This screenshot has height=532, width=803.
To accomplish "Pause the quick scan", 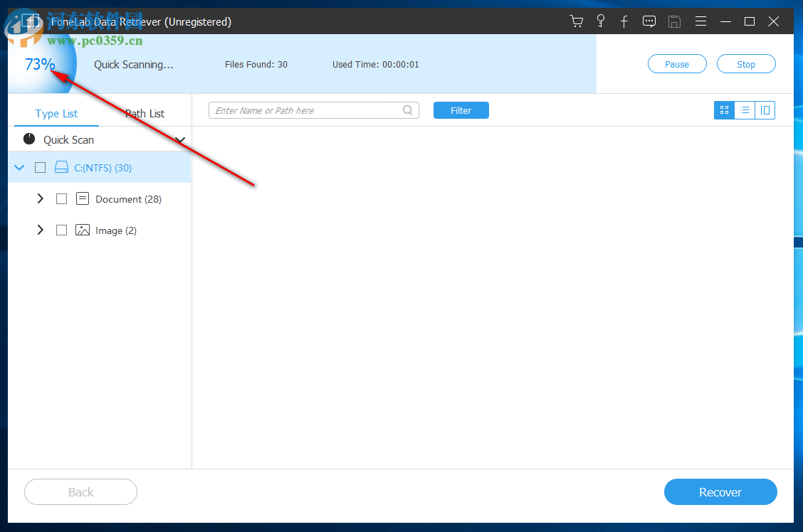I will click(676, 63).
